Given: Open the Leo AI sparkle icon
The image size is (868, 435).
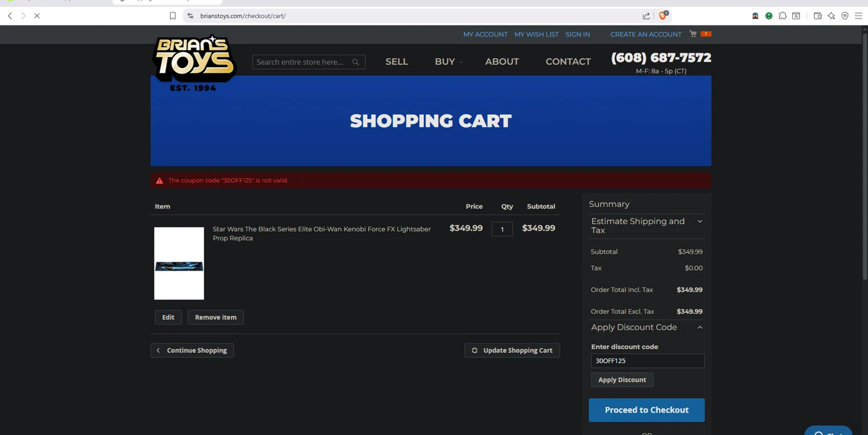Looking at the screenshot, I should pos(832,16).
